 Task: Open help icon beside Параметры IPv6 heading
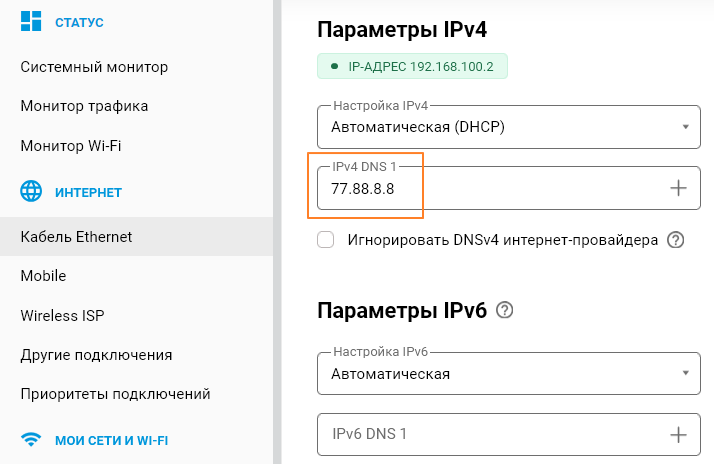(x=505, y=310)
